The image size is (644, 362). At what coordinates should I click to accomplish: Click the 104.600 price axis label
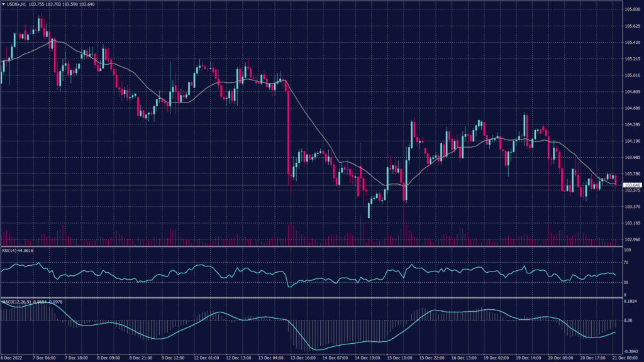pos(632,108)
